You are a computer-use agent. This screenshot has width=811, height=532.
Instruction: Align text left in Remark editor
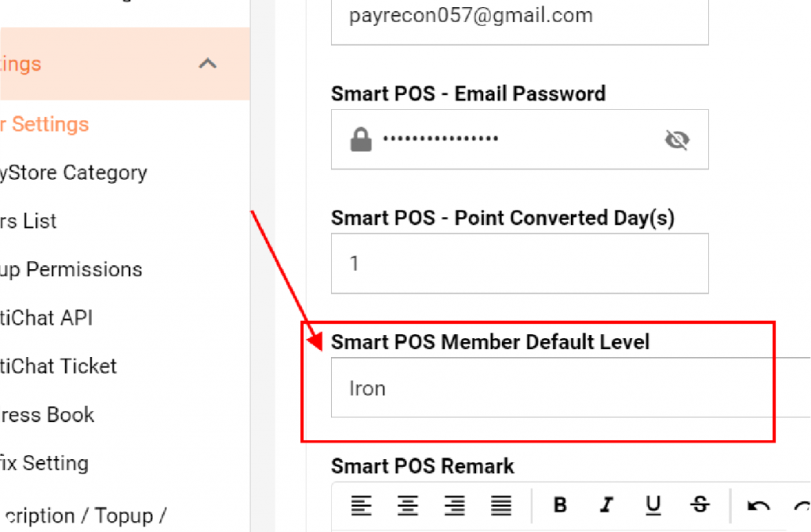click(361, 505)
